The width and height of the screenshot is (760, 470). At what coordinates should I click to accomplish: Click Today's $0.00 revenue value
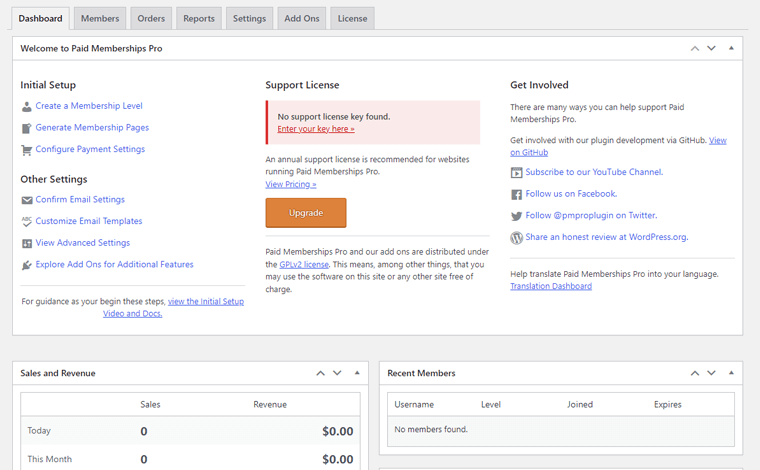337,431
